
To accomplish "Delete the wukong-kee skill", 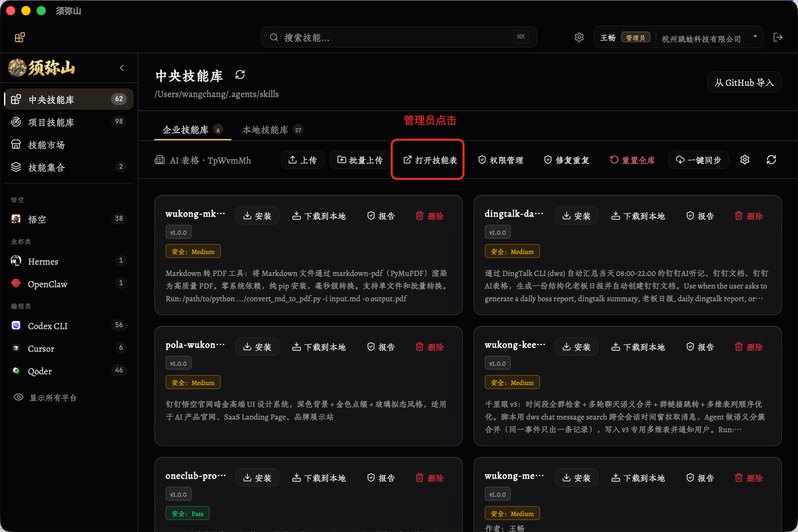I will [x=749, y=347].
